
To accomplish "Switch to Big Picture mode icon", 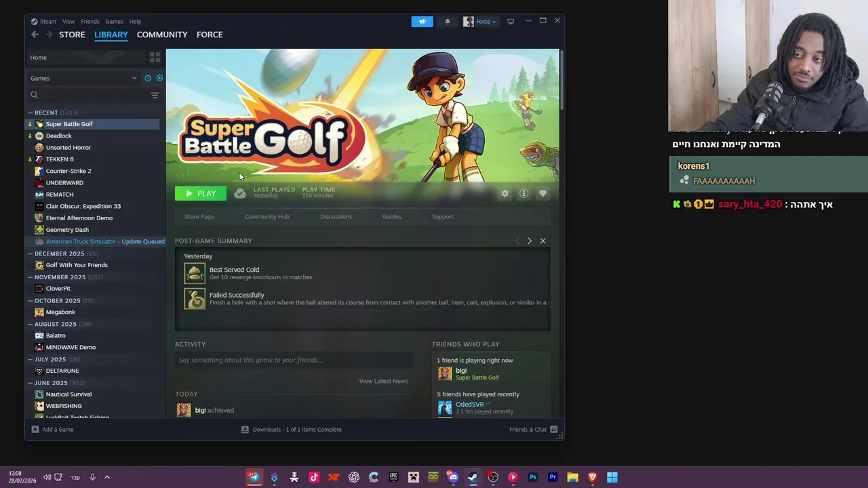I will click(x=511, y=21).
